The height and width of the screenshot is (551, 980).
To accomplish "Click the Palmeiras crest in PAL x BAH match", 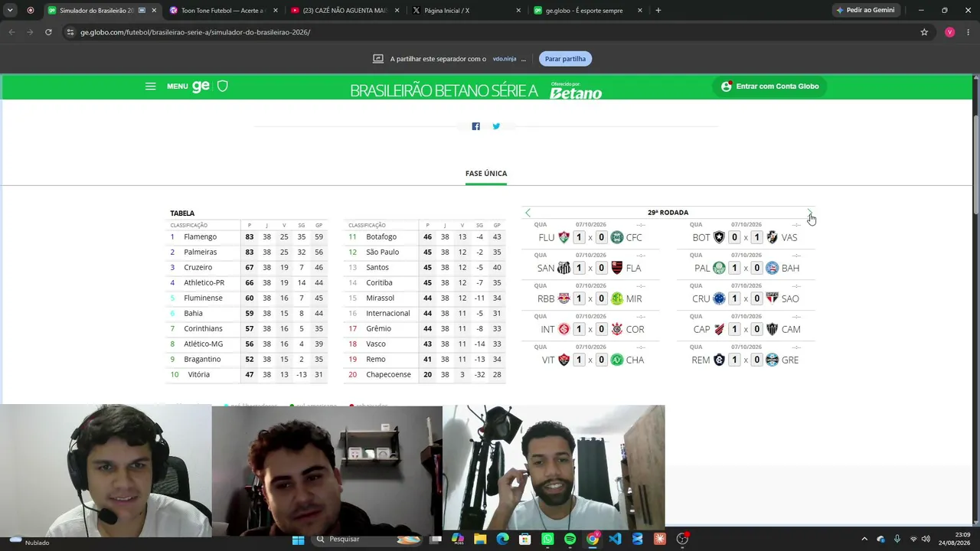I will tap(719, 268).
